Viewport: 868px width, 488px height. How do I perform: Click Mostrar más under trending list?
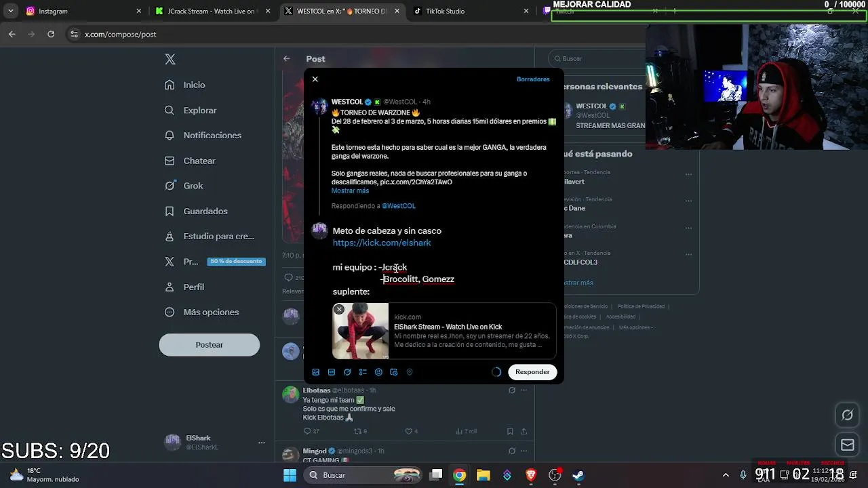point(578,283)
